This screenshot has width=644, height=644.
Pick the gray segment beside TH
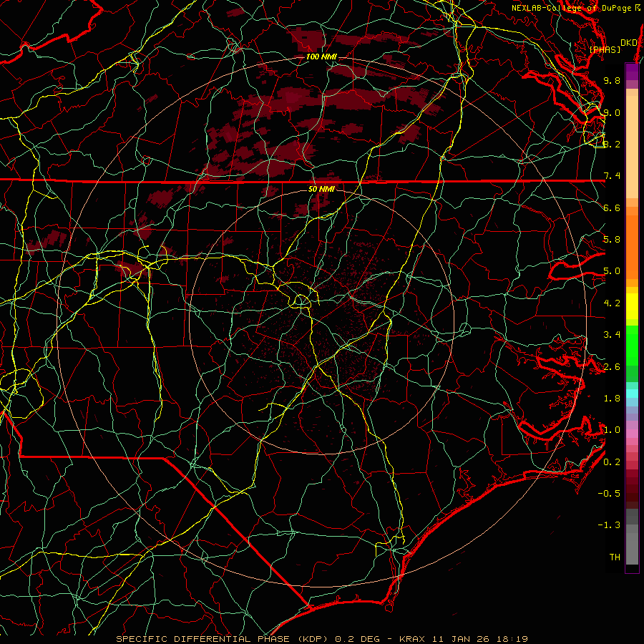pos(632,549)
